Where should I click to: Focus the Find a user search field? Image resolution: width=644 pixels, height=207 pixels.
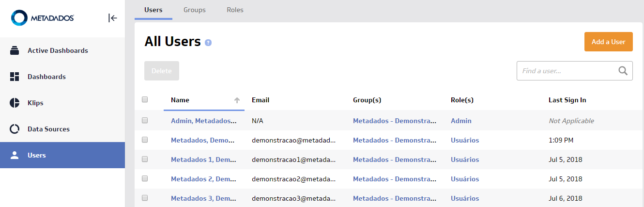(x=567, y=71)
